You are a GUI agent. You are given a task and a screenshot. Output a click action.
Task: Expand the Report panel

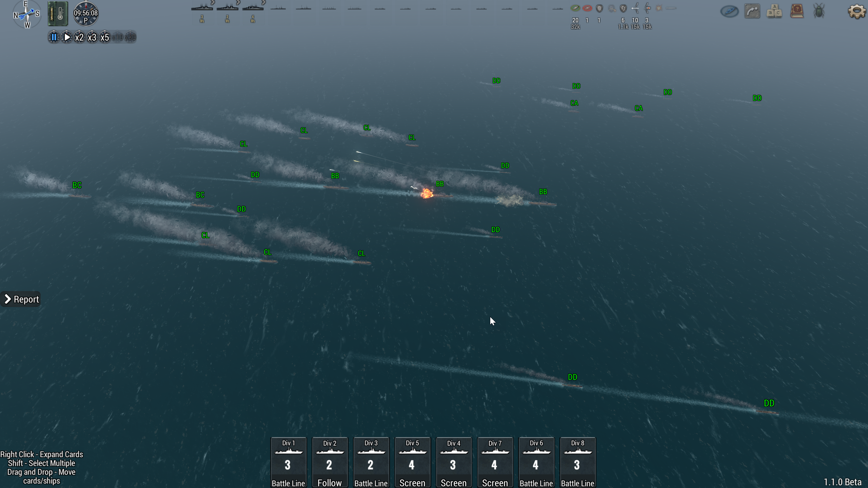[21, 299]
